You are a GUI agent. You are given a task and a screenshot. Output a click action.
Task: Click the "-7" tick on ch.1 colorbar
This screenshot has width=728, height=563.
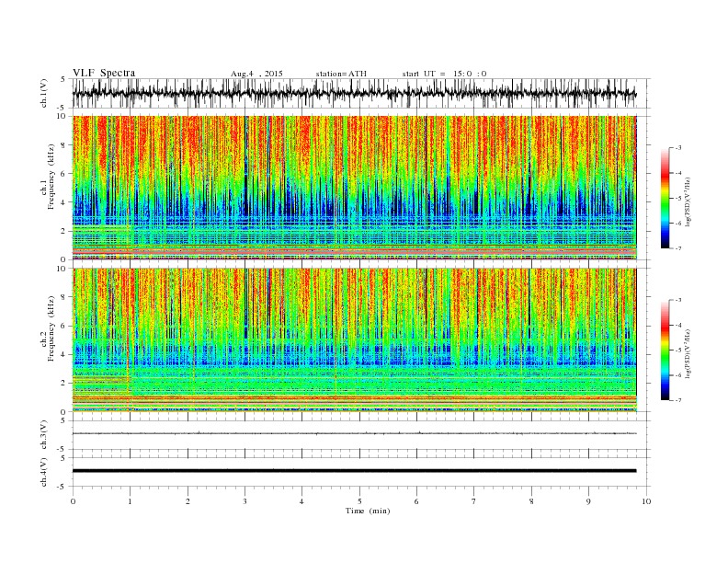(x=678, y=248)
